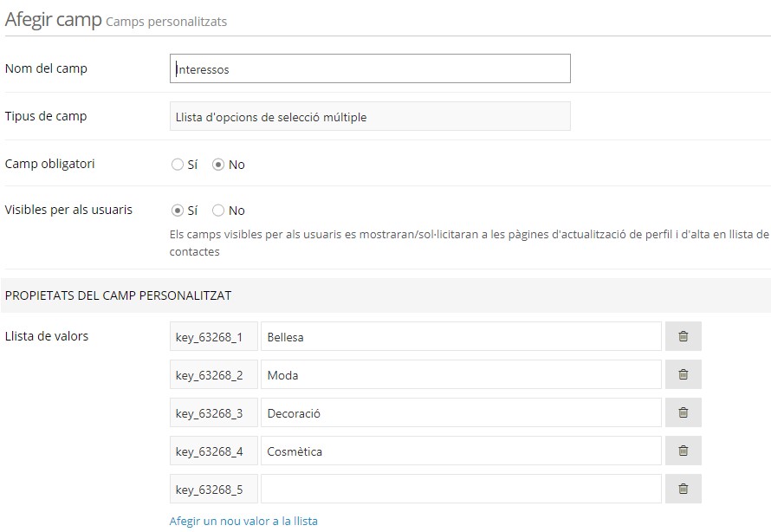Edit the Bellesa value field
The width and height of the screenshot is (771, 532).
pos(461,337)
